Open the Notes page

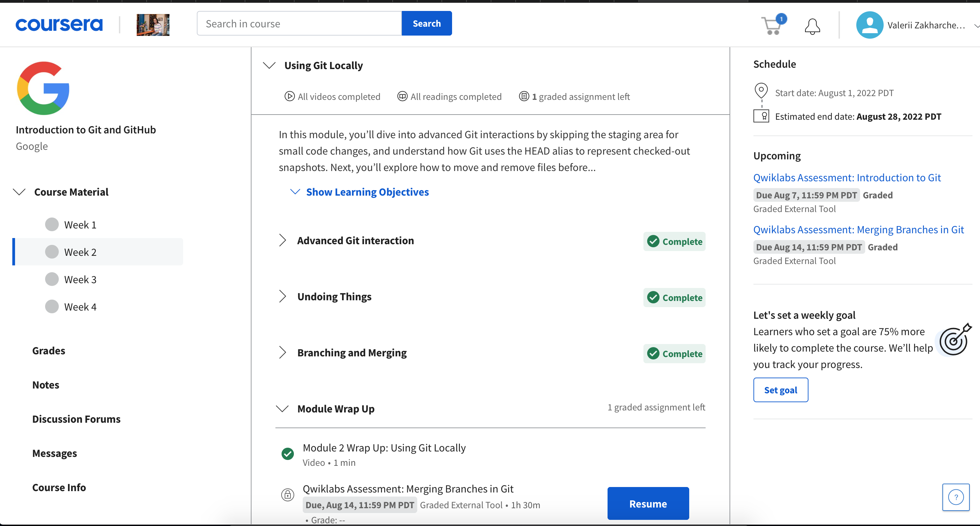click(x=46, y=385)
